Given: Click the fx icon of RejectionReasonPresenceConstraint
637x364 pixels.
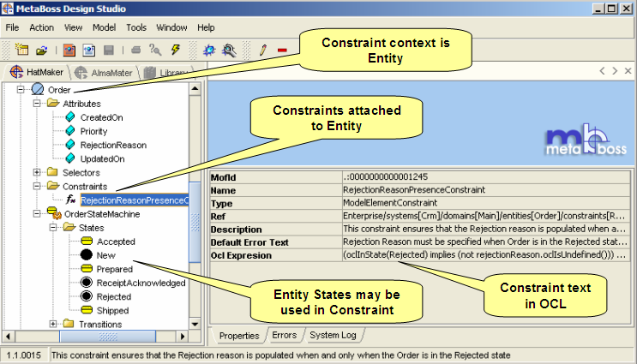Looking at the screenshot, I should pyautogui.click(x=70, y=200).
